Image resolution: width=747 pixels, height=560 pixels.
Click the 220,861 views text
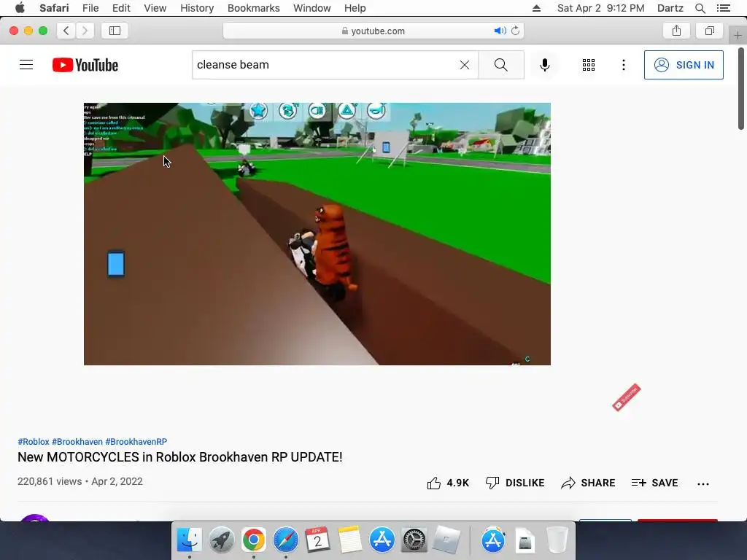50,481
